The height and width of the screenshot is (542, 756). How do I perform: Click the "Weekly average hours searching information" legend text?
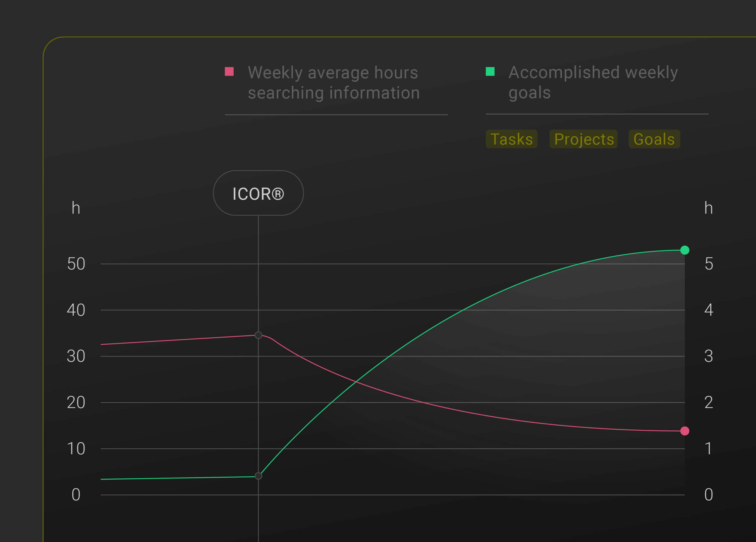click(333, 82)
